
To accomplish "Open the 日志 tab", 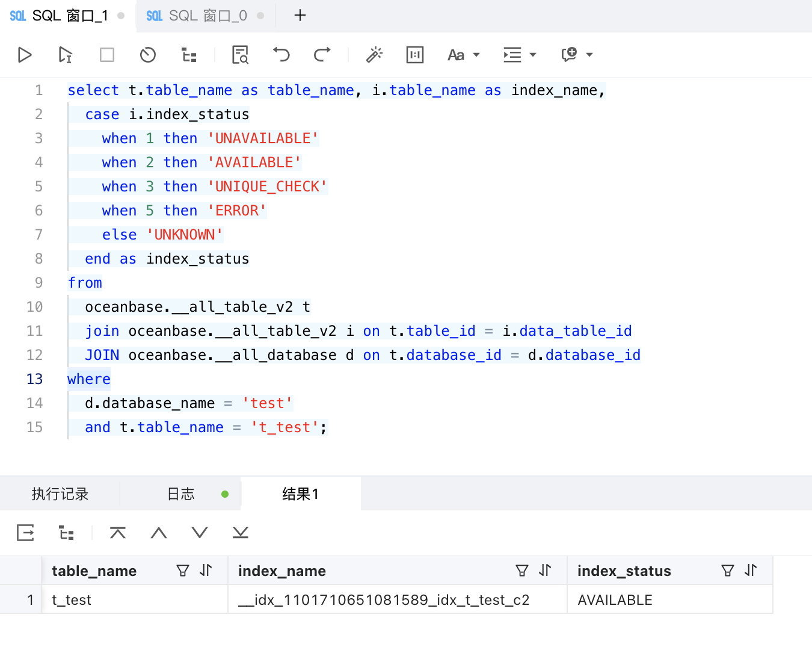I will 180,494.
